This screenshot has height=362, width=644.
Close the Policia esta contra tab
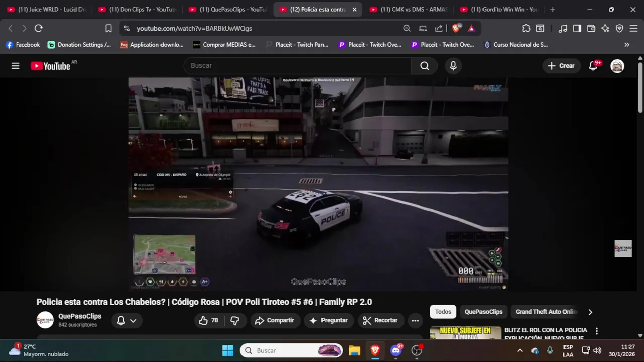(354, 10)
